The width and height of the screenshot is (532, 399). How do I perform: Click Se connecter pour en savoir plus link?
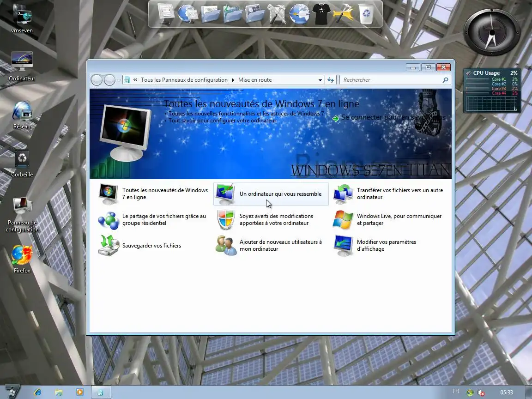[x=393, y=117]
